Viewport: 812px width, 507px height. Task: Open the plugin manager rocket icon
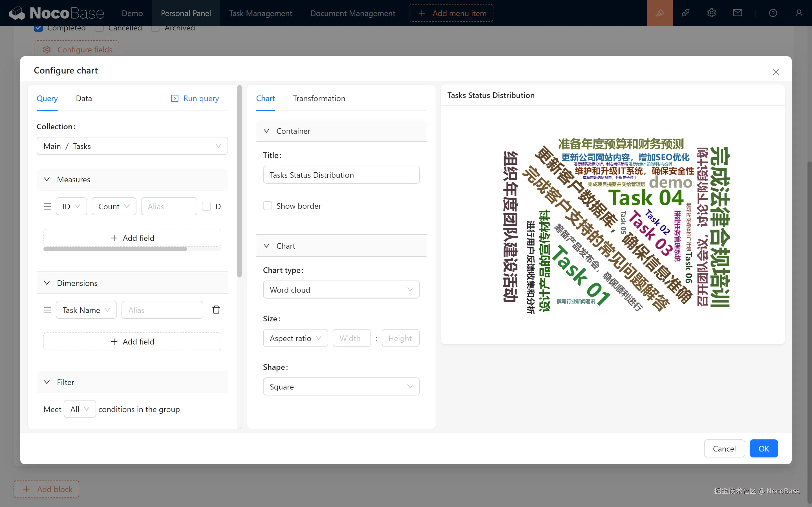685,13
